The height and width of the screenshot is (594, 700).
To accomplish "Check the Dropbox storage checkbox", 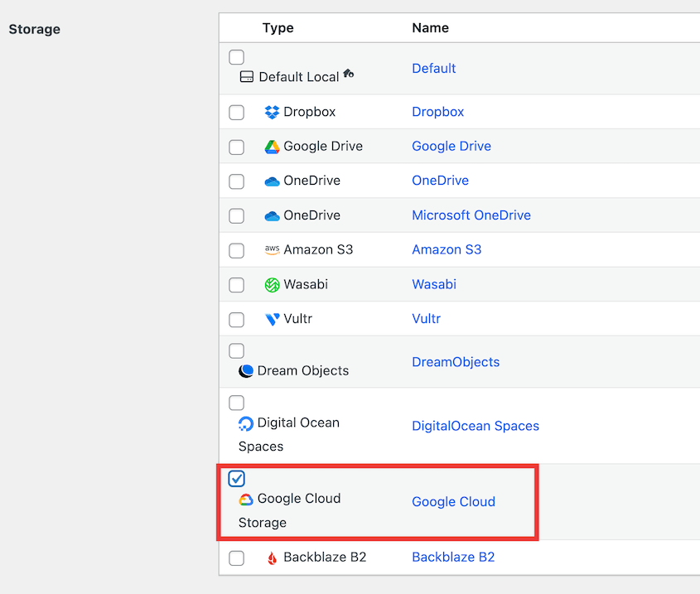I will [237, 112].
